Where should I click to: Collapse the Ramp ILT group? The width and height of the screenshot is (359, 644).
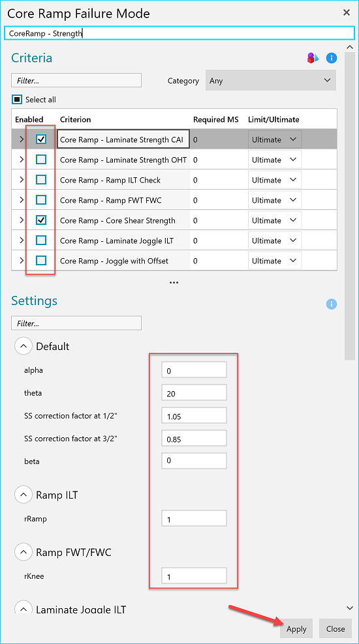click(x=23, y=495)
